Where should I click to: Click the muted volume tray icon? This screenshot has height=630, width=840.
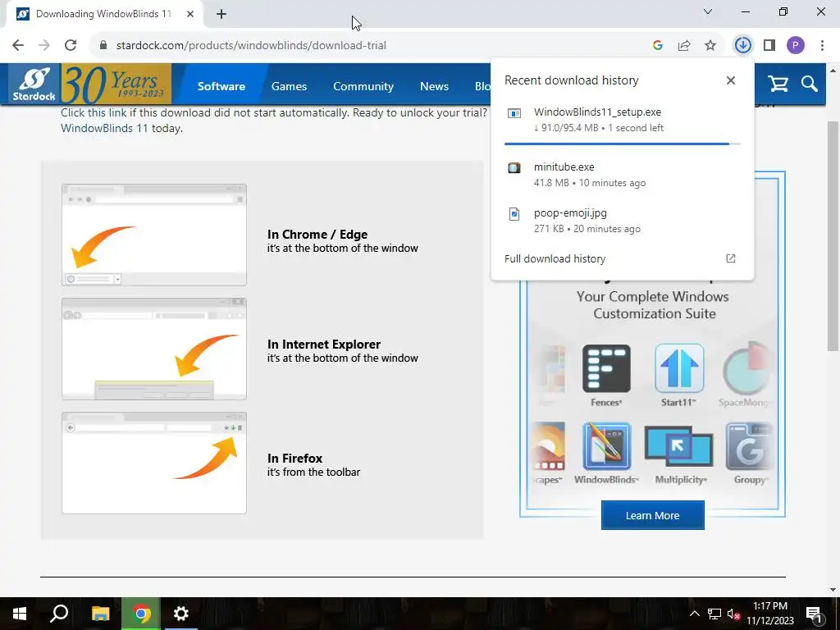click(734, 614)
